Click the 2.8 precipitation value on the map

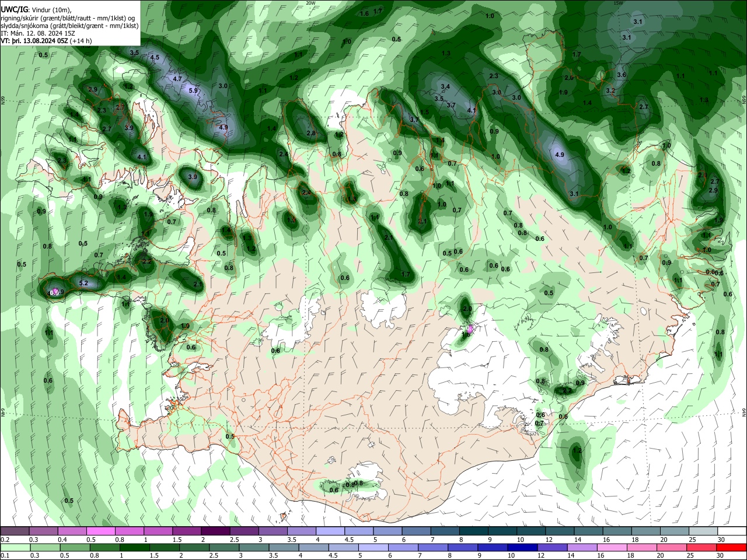tap(311, 134)
